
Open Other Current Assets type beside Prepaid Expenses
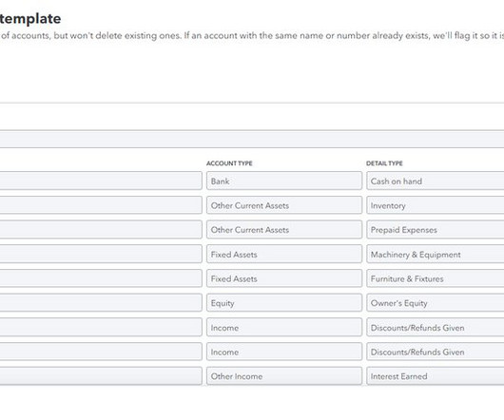284,230
